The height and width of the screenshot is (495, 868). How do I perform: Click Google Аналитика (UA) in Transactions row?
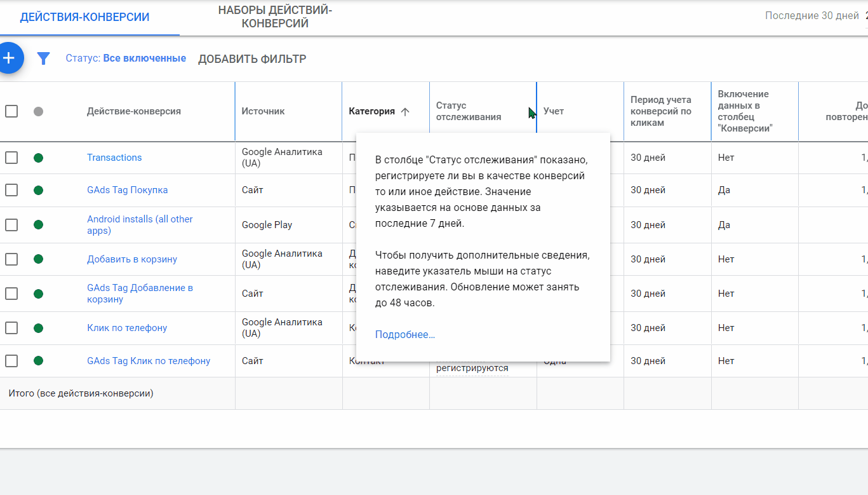(282, 158)
